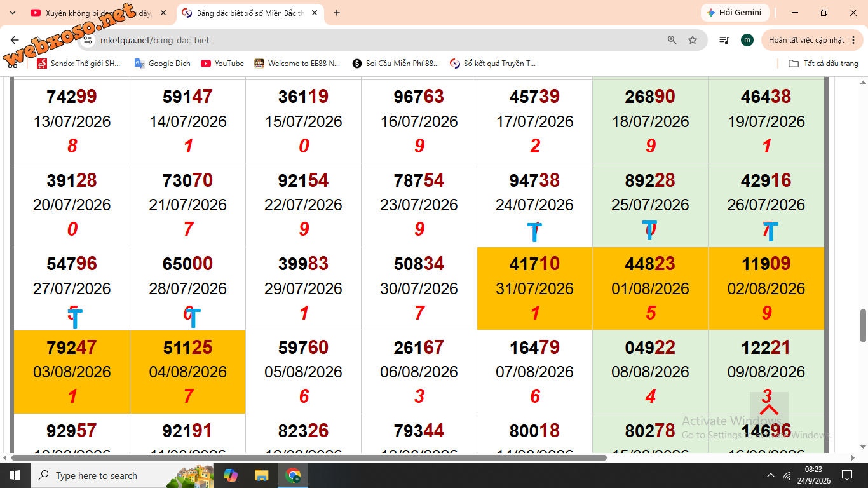
Task: Select the "Bảng đặc biệt xổ số Miền Bắc" tab
Action: click(249, 13)
